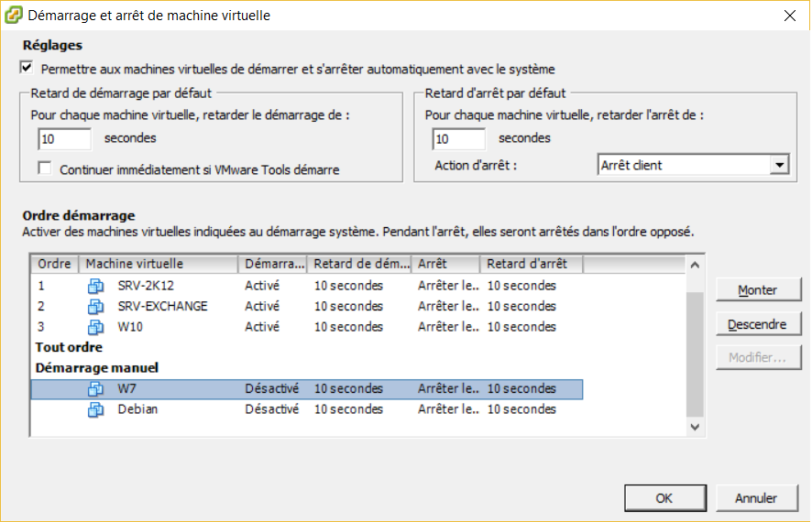Click the startup delay seconds field
The image size is (812, 522).
(65, 139)
